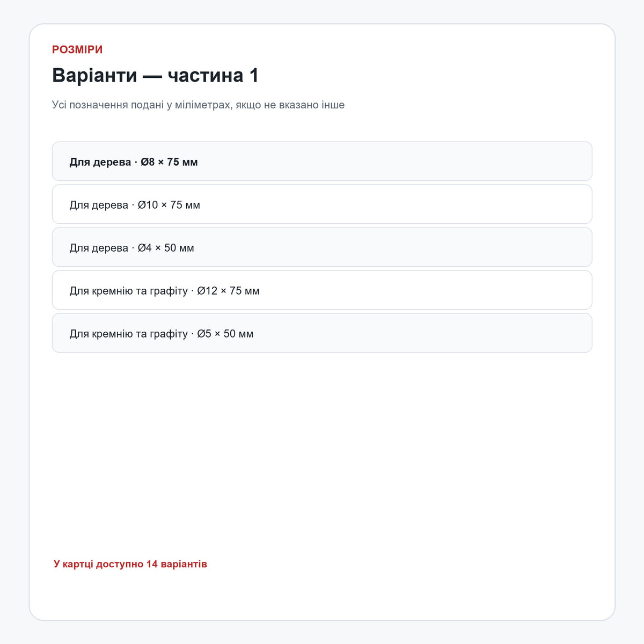Click the РОЗМІРИ section label
The image size is (644, 644).
pyautogui.click(x=77, y=49)
